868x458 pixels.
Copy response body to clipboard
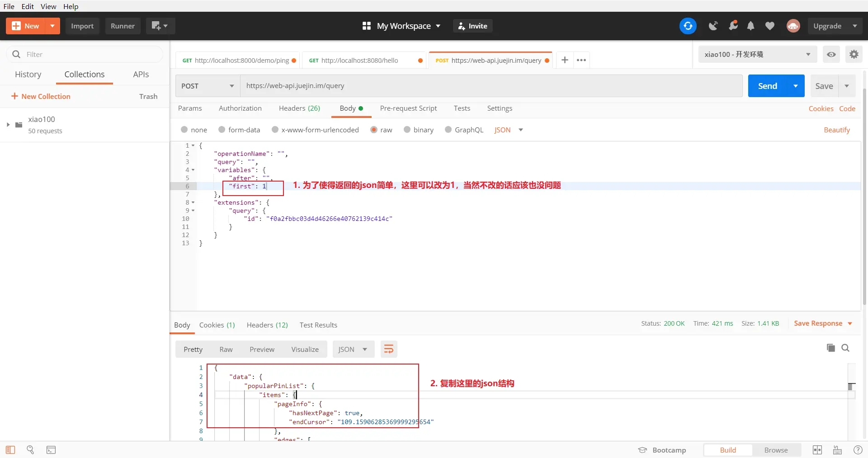pyautogui.click(x=830, y=348)
